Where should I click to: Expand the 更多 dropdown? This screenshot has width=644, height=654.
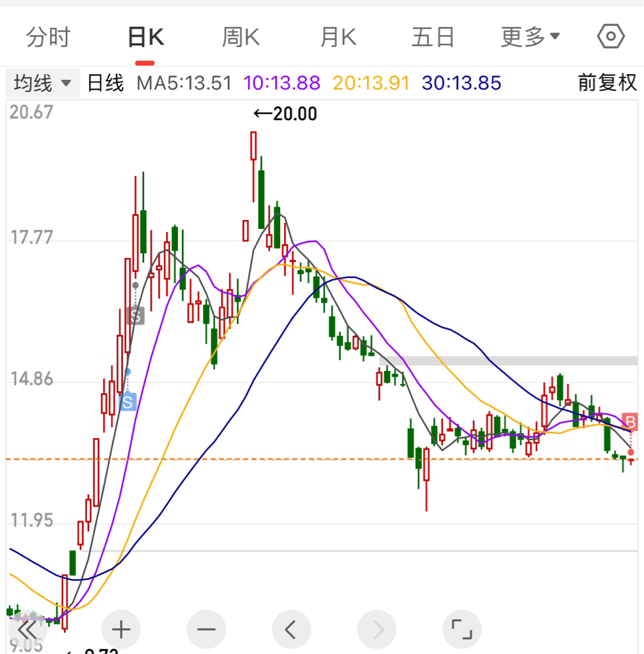pos(530,37)
